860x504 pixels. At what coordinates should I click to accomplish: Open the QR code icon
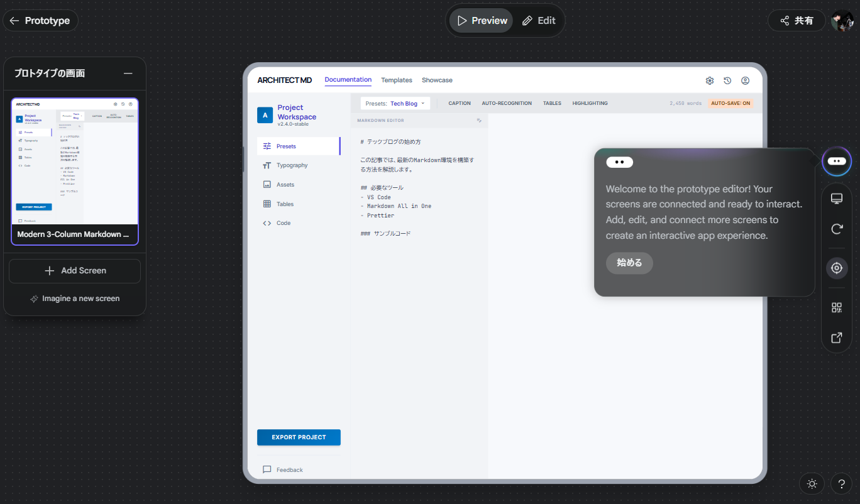click(836, 307)
